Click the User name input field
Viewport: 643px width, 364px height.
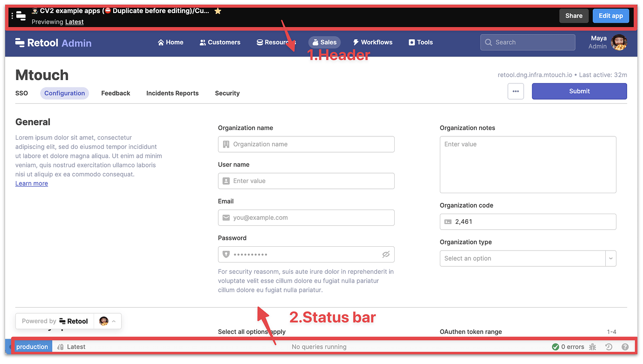click(306, 181)
